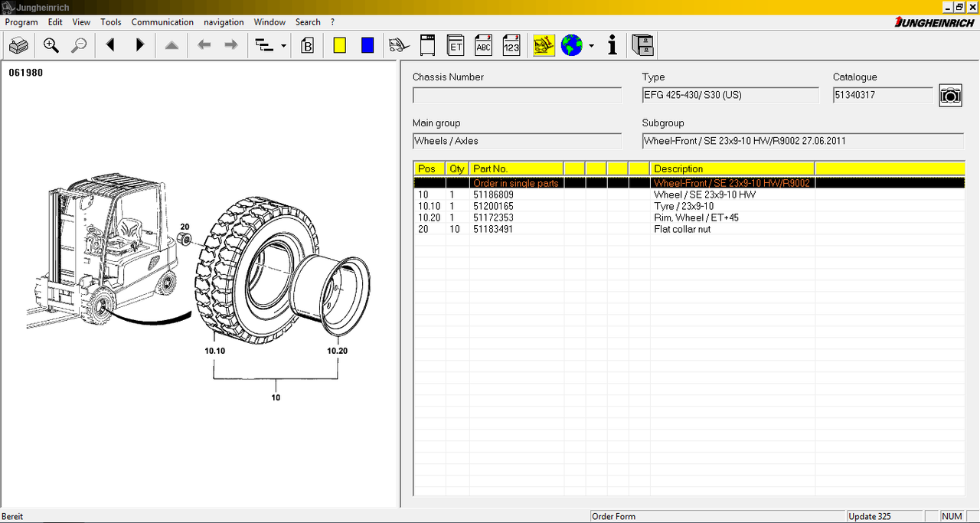This screenshot has width=980, height=523.
Task: Open the question mark help menu
Action: coord(332,22)
